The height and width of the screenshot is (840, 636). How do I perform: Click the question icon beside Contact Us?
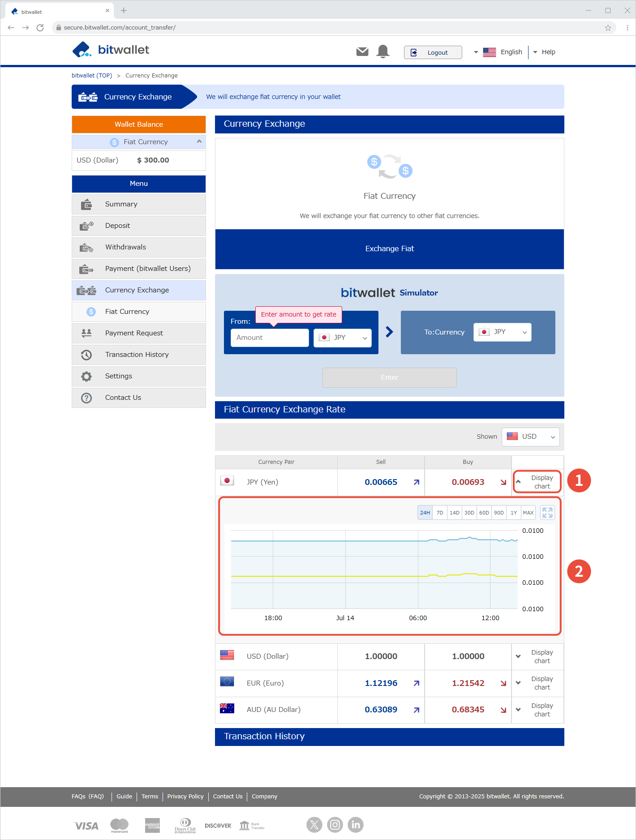click(x=86, y=398)
